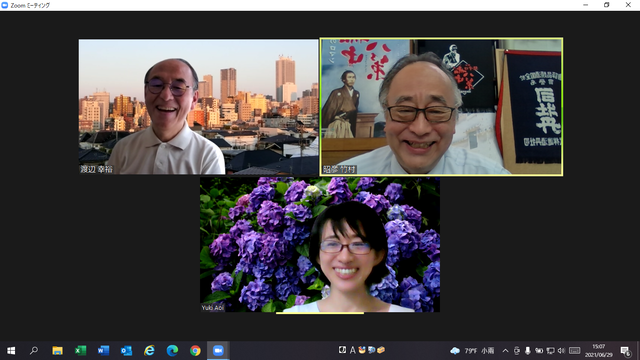
Task: Open the volume speaker icon
Action: pyautogui.click(x=561, y=351)
